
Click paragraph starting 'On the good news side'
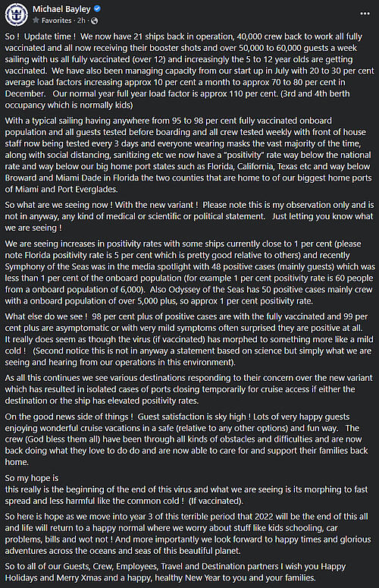(x=186, y=439)
